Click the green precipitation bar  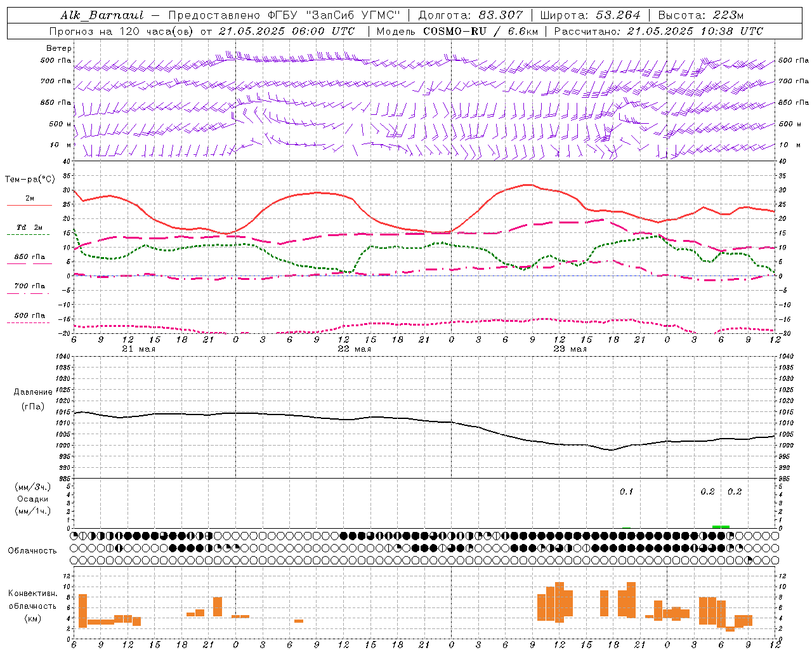pos(721,526)
